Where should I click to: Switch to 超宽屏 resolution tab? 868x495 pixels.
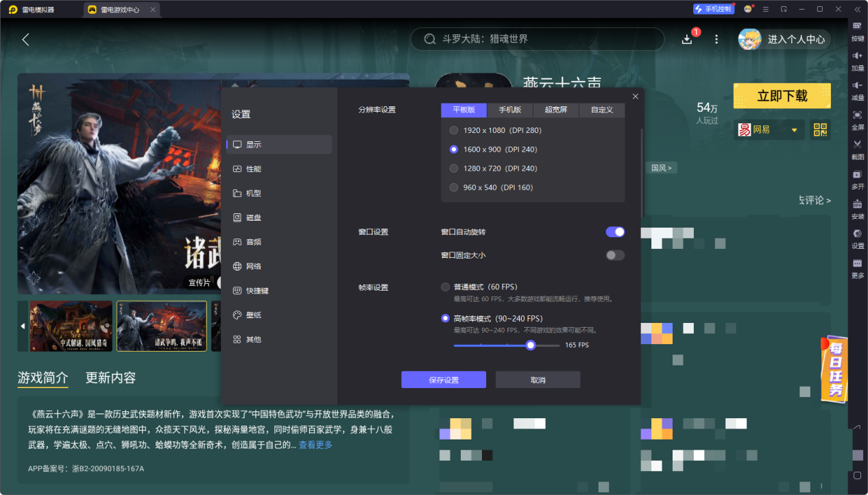pos(556,110)
